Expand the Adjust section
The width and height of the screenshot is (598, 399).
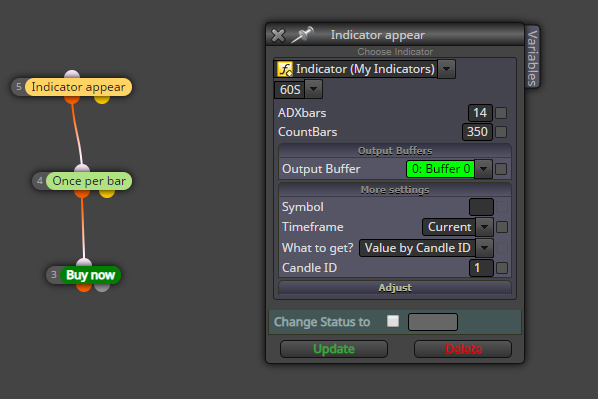(395, 288)
